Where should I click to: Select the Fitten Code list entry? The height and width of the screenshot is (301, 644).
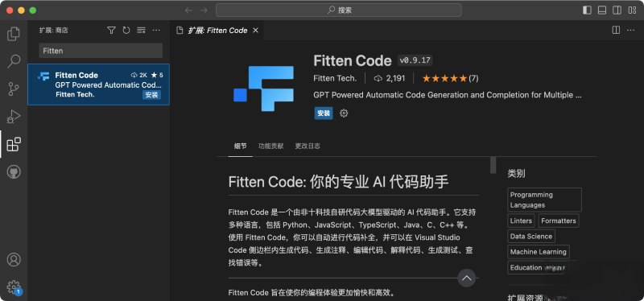(98, 85)
